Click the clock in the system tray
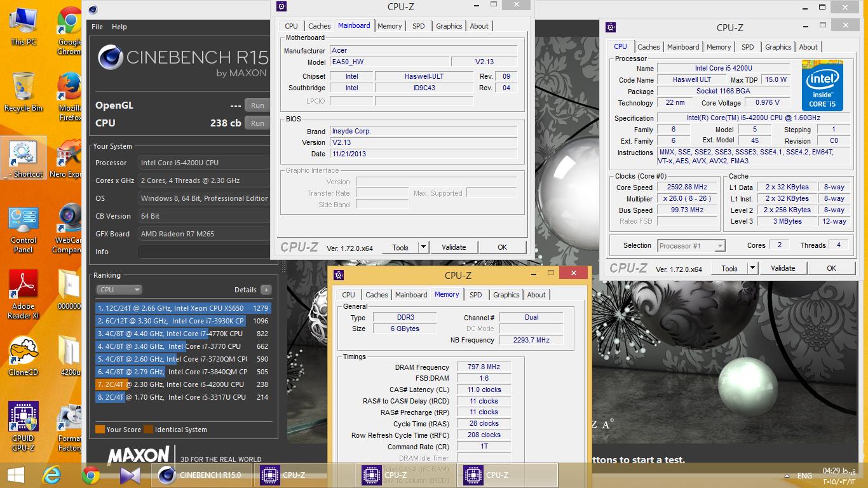The height and width of the screenshot is (488, 868). tap(839, 476)
